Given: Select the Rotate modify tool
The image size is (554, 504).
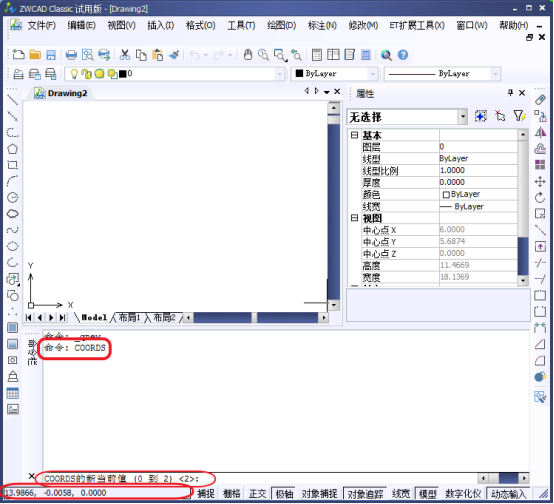Looking at the screenshot, I should pos(540,198).
